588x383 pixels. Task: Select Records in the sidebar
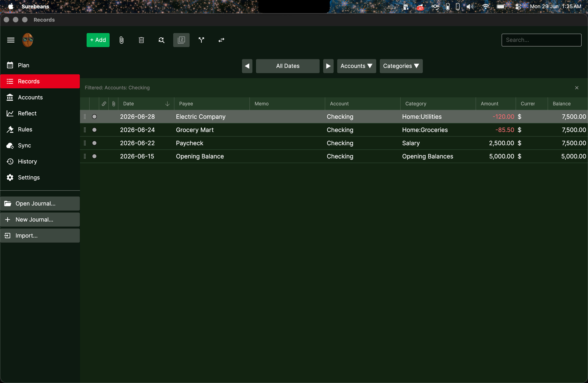click(40, 81)
